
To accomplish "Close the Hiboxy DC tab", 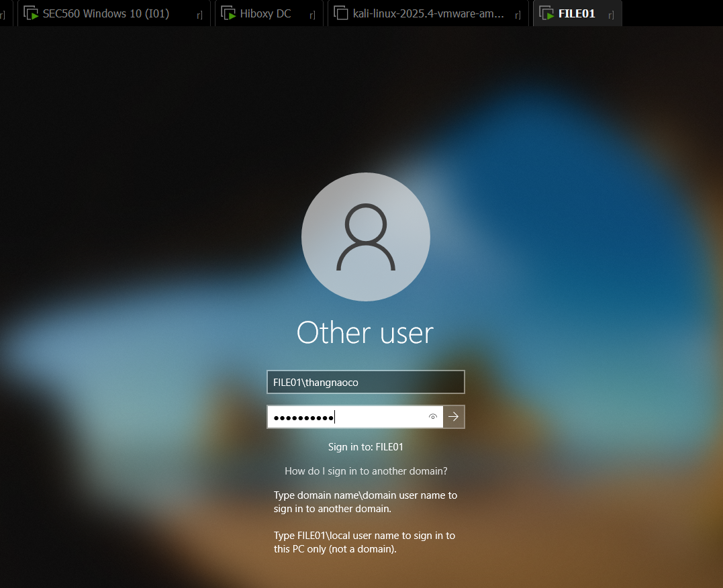I will click(312, 14).
